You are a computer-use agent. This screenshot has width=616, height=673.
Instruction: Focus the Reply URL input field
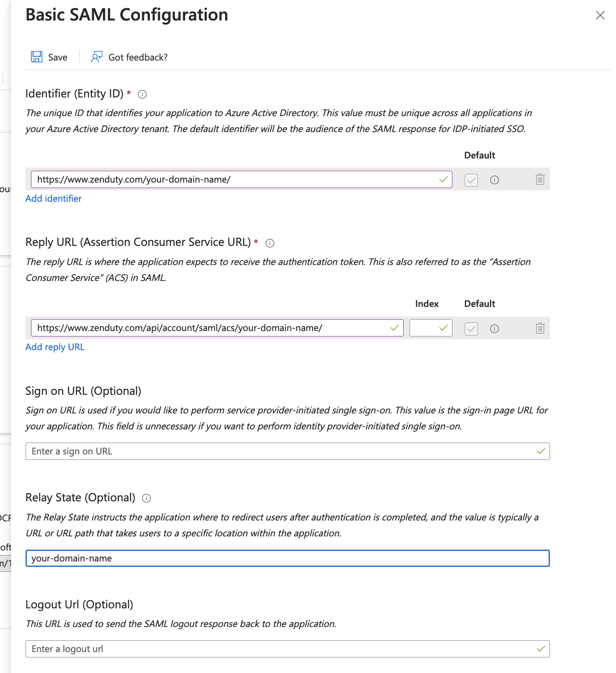pos(217,328)
